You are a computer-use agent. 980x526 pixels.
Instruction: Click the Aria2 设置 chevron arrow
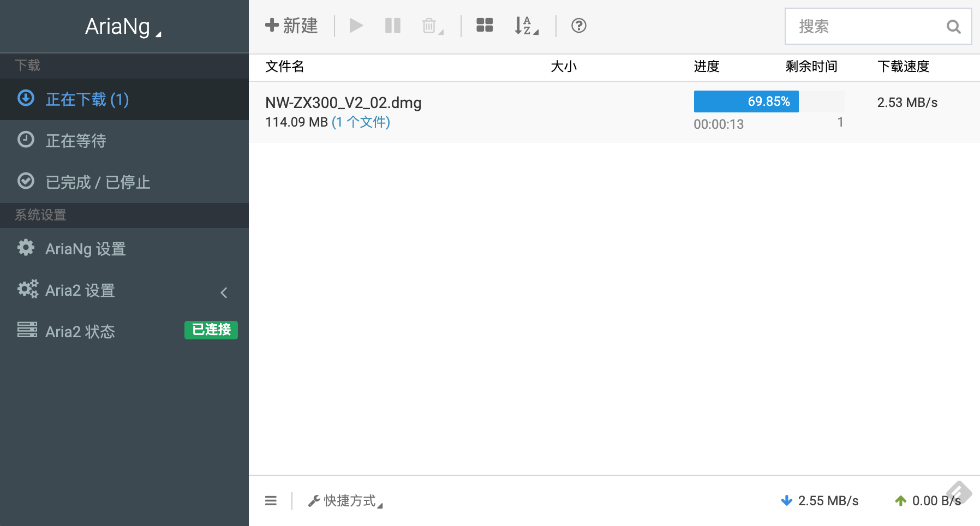click(224, 292)
